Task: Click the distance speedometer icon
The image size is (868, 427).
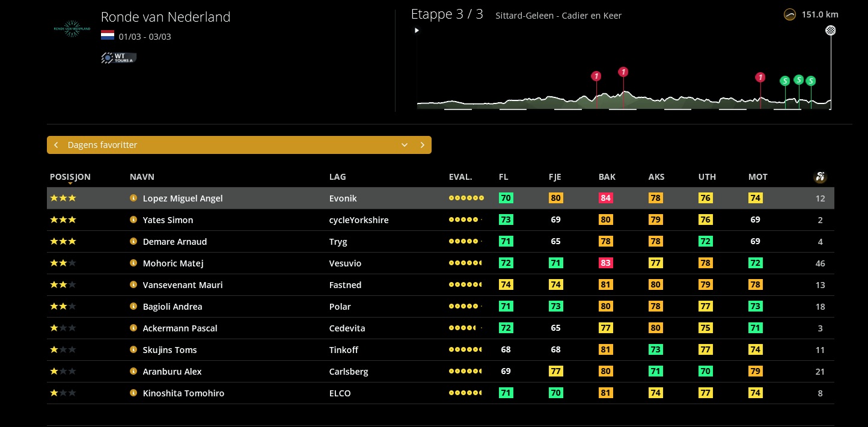Action: 790,15
